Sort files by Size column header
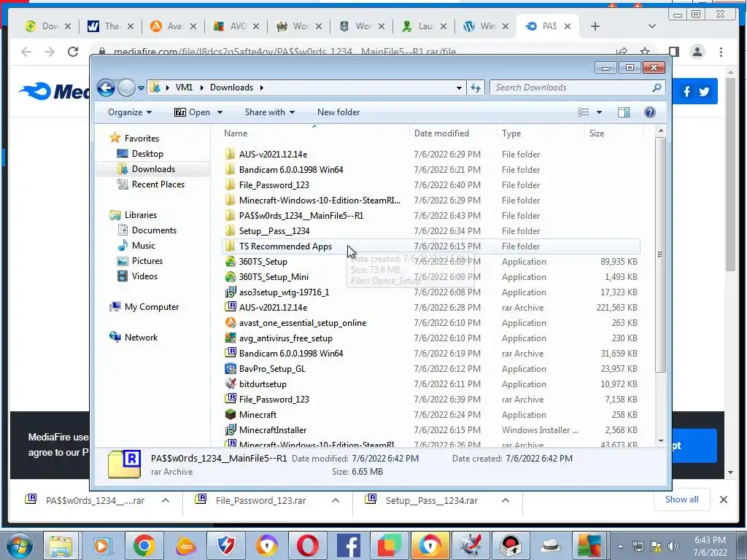Viewport: 747px width, 560px height. pos(614,133)
